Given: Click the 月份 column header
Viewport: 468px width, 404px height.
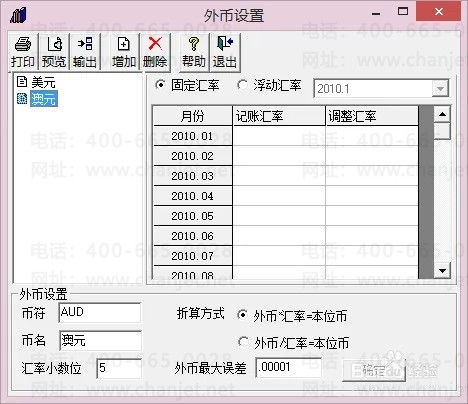Looking at the screenshot, I should click(193, 116).
